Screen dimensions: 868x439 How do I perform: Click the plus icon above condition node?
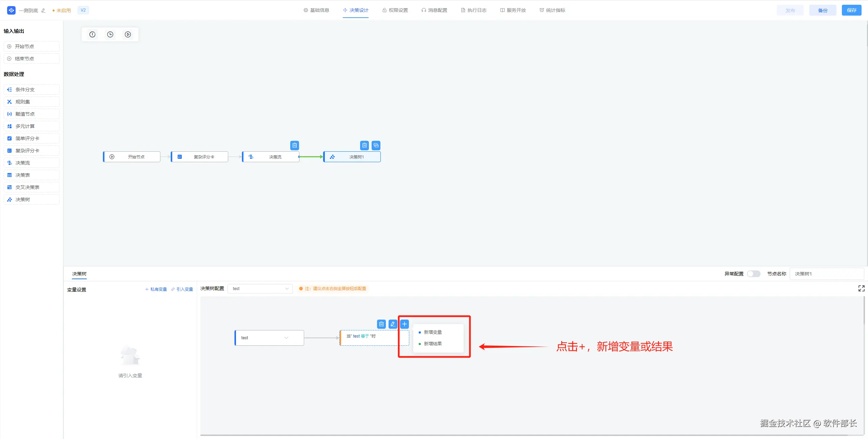pos(404,324)
